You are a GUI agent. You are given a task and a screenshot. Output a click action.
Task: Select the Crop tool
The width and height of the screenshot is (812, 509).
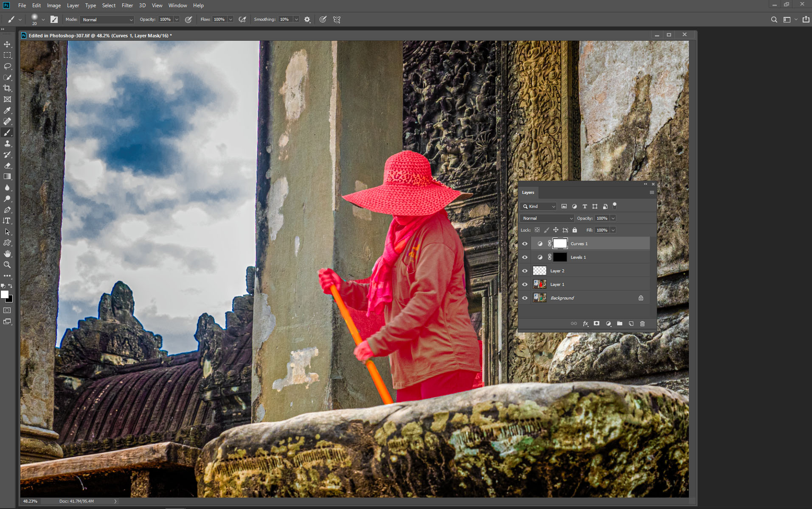tap(7, 88)
